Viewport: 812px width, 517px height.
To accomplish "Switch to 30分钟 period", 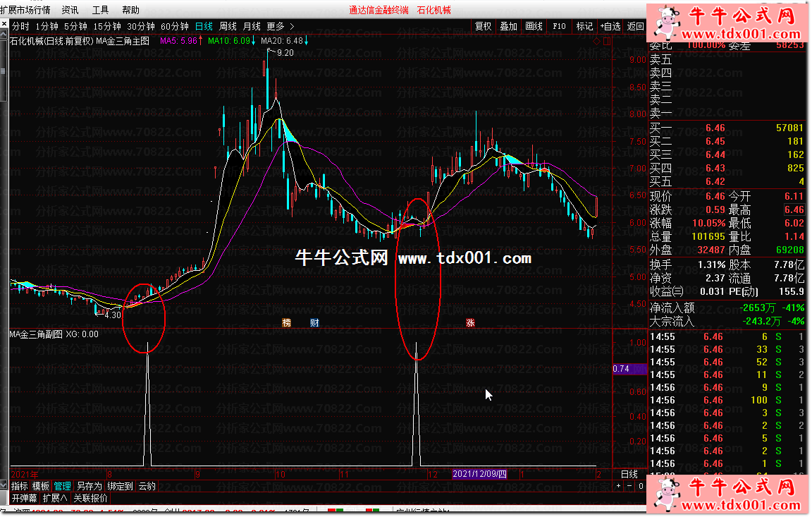I will 141,26.
